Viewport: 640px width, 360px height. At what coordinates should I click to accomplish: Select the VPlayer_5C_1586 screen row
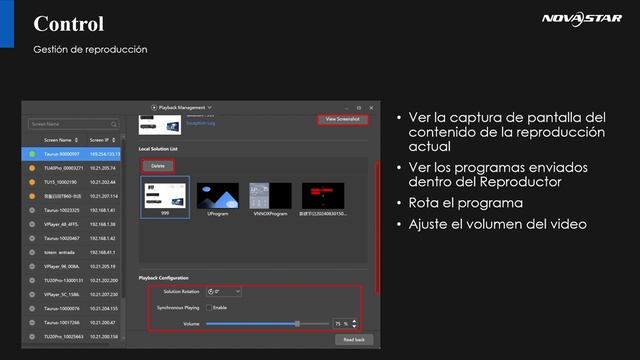pyautogui.click(x=71, y=295)
